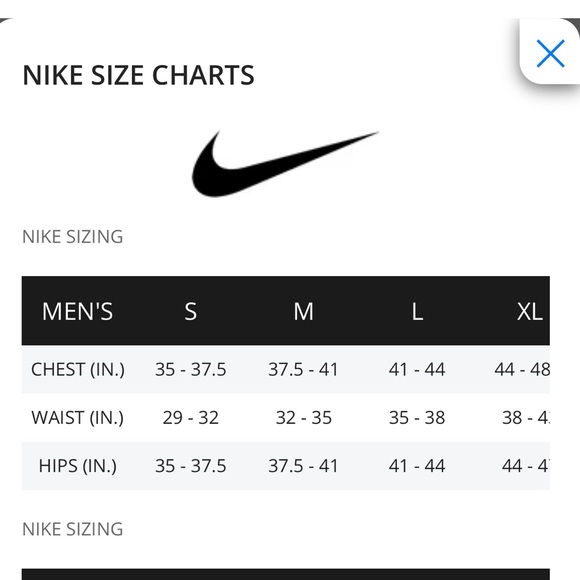Screen dimensions: 580x580
Task: Select the XL size column header
Action: tap(530, 311)
